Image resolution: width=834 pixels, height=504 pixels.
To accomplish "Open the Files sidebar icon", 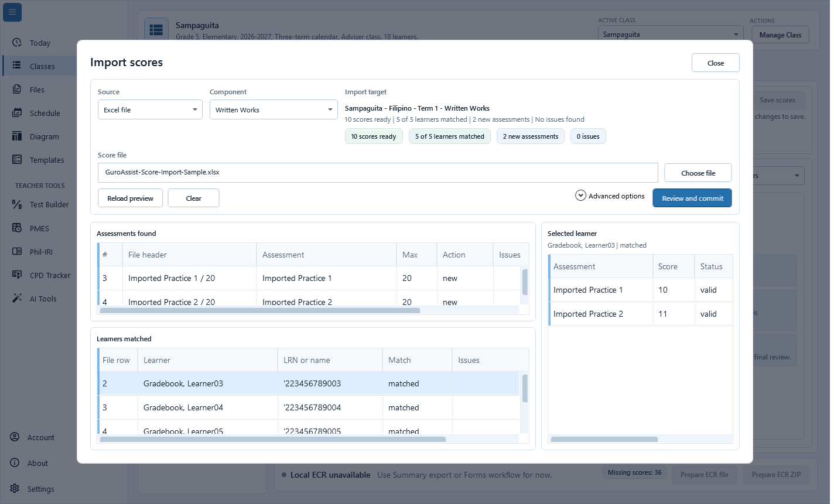I will point(16,90).
